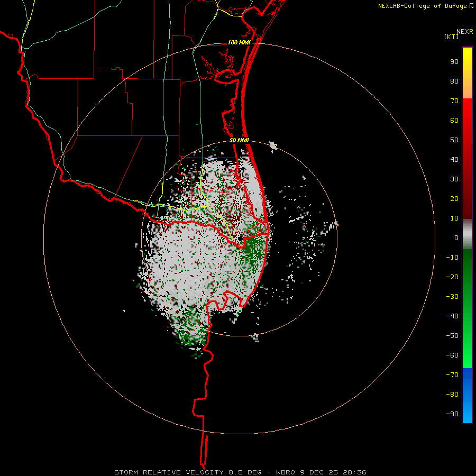This screenshot has width=476, height=476.
Task: Click the -10 value on velocity scale
Action: (452, 258)
